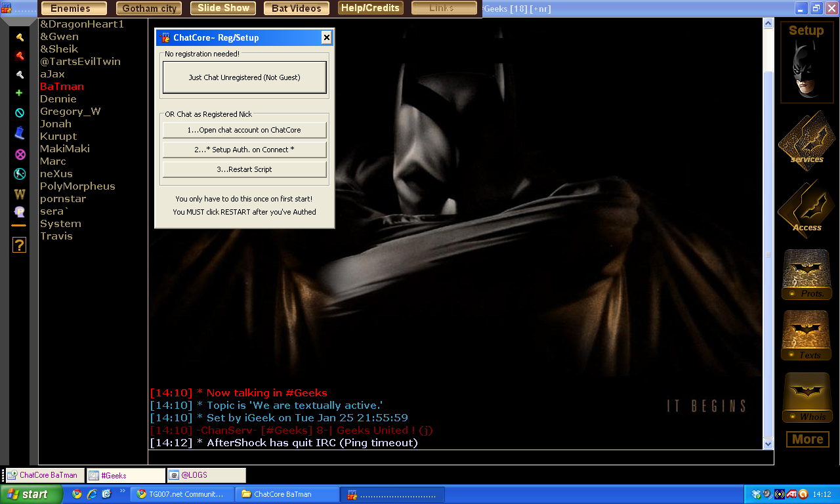The image size is (840, 504).
Task: Click the head with P icon
Action: click(20, 211)
